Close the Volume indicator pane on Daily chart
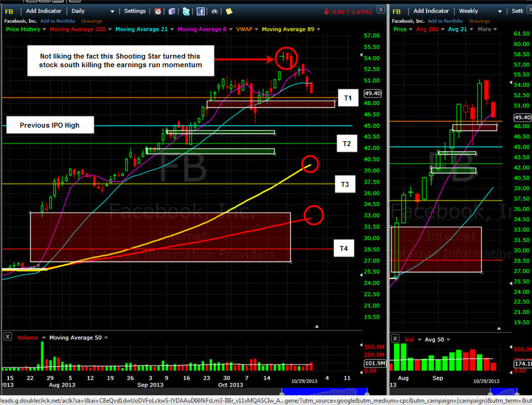The height and width of the screenshot is (405, 532). pos(7,337)
